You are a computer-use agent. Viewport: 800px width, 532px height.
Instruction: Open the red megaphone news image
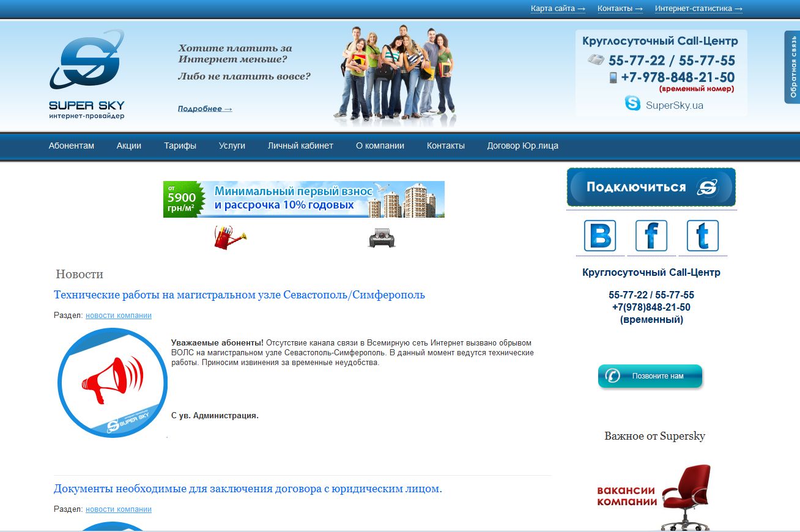coord(112,383)
